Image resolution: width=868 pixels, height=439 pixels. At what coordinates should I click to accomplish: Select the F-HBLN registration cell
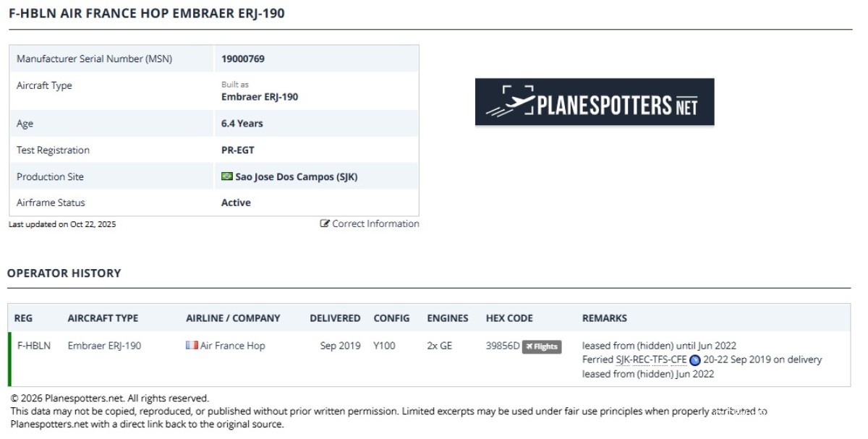[x=34, y=346]
